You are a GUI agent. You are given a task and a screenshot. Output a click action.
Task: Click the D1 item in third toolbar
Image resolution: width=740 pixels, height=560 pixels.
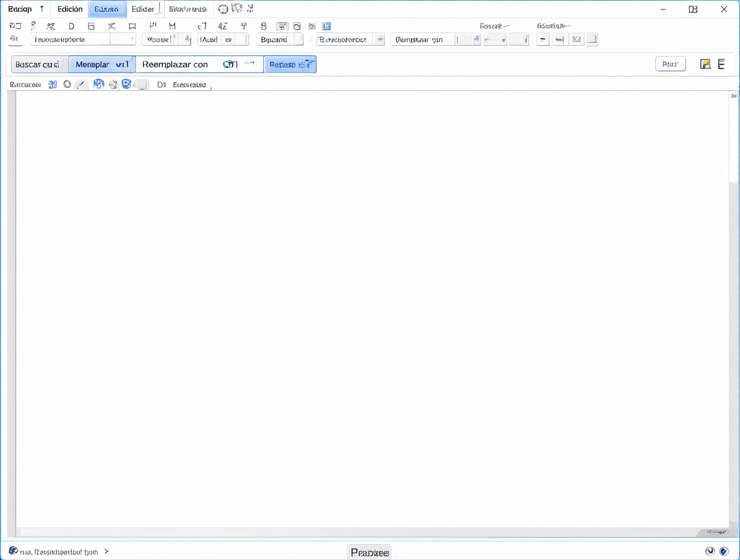(x=161, y=85)
